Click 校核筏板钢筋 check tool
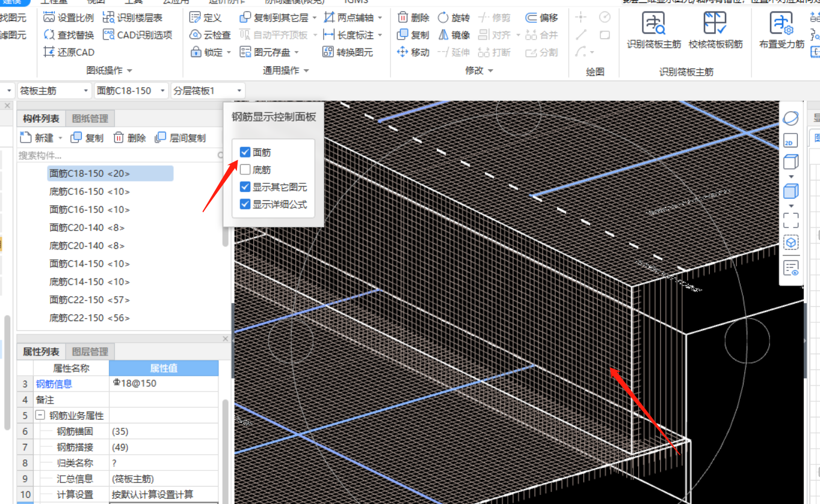The width and height of the screenshot is (820, 504). 715,30
